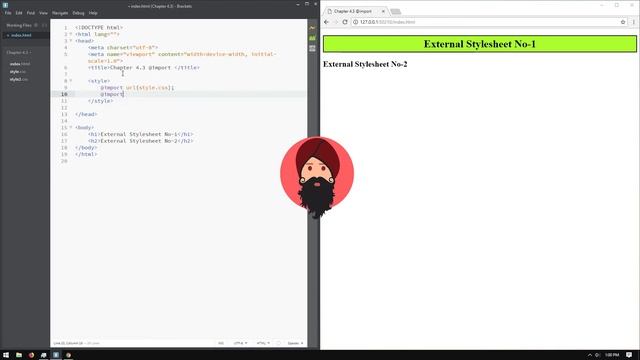The width and height of the screenshot is (640, 360).
Task: Toggle the INS insert mode indicator in status bar
Action: pos(221,343)
